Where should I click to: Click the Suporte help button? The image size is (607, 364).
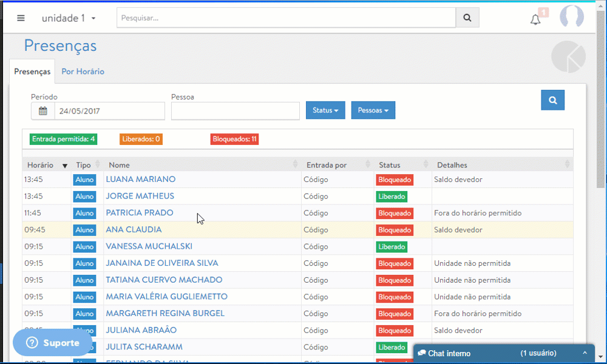[53, 343]
